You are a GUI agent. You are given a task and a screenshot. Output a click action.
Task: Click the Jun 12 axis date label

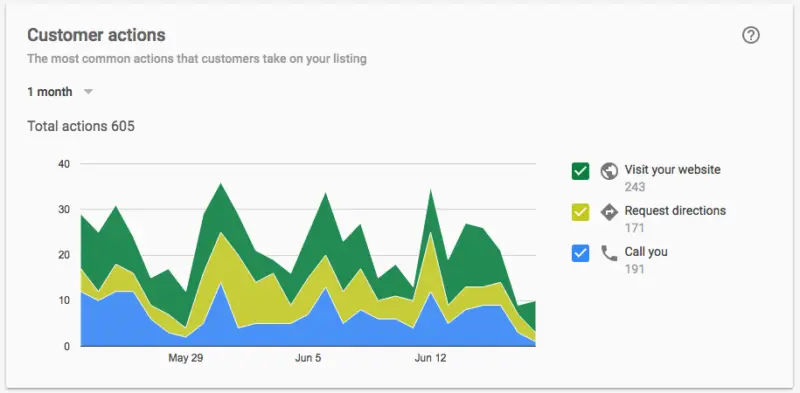(x=431, y=358)
